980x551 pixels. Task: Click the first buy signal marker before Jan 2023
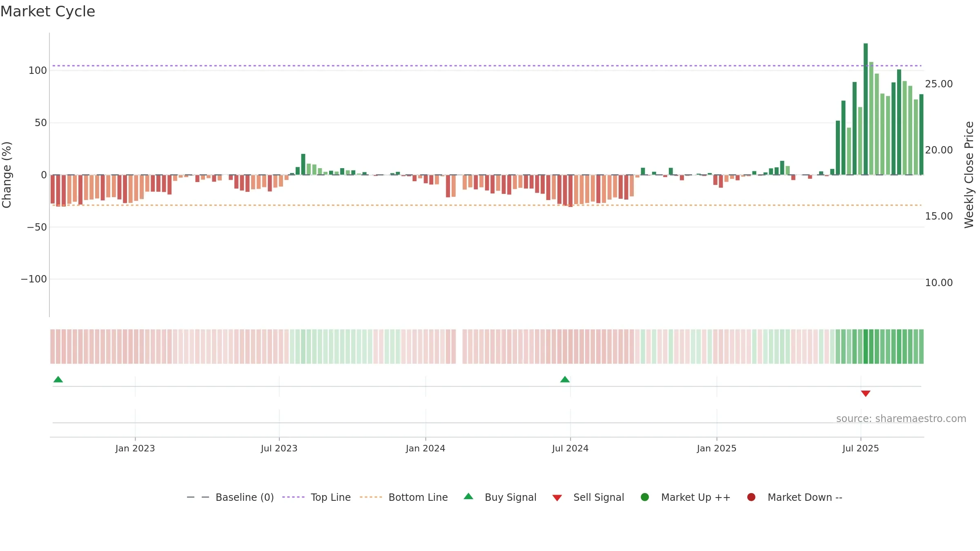[x=58, y=380]
